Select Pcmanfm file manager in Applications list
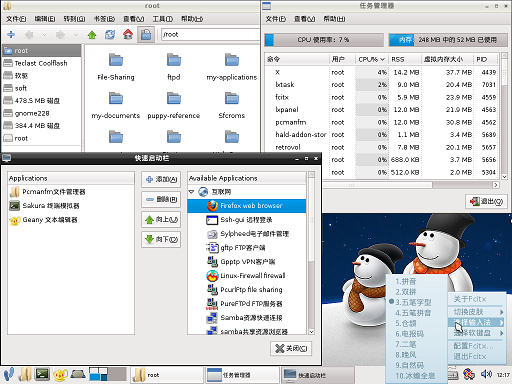The image size is (512, 384). pos(71,192)
